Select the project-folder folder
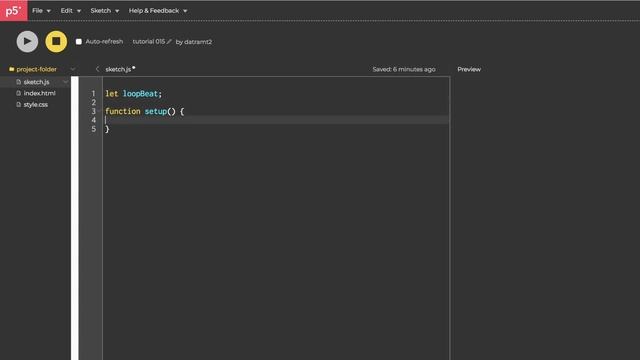This screenshot has height=360, width=640. tap(36, 69)
